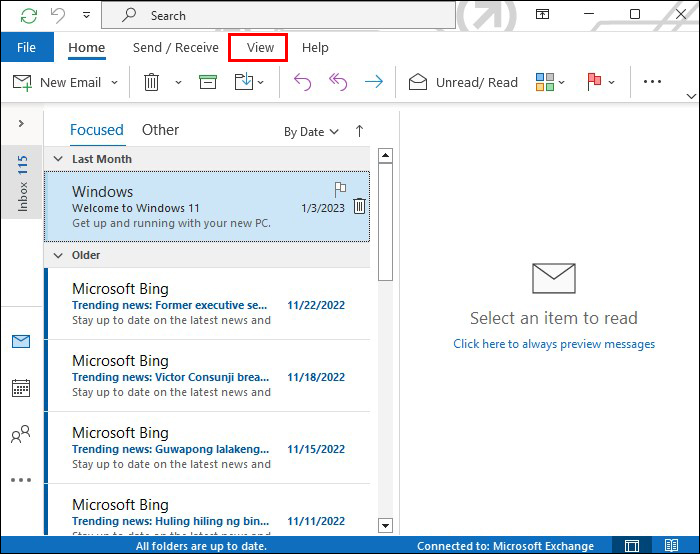
Task: Click the Ribbon Display Options icon
Action: click(x=542, y=14)
